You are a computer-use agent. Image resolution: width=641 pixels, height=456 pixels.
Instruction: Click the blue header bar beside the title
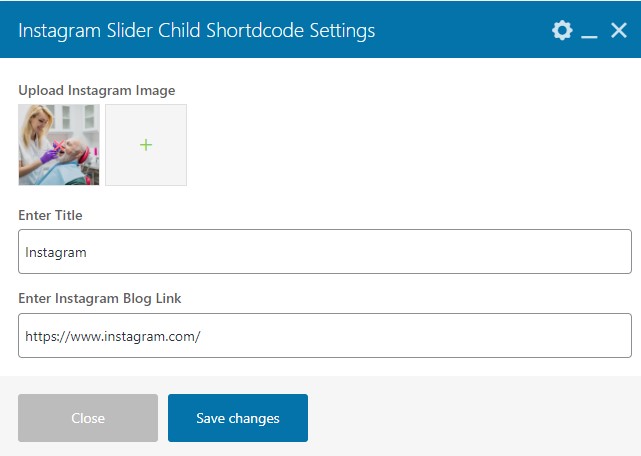point(462,29)
